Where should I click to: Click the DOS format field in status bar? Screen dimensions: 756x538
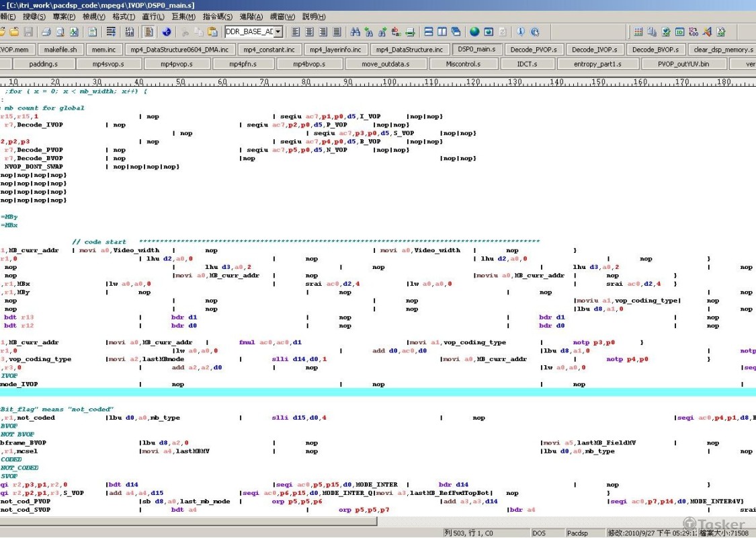[x=540, y=533]
